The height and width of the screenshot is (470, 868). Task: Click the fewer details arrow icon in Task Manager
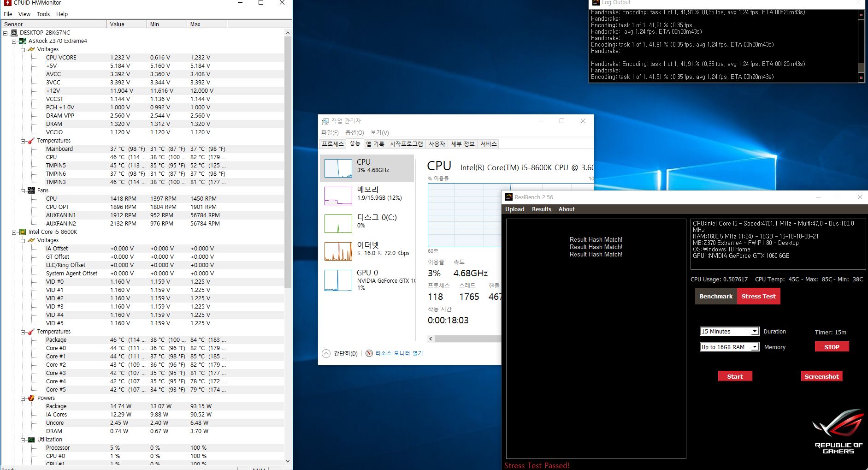(326, 353)
